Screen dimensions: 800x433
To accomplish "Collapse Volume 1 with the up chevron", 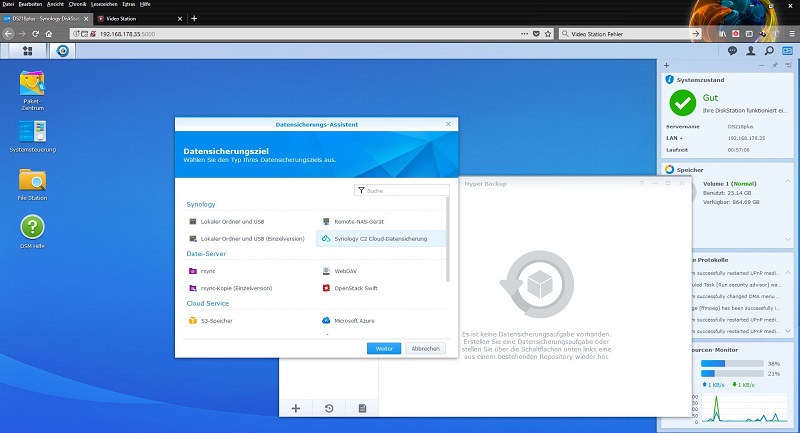I will [x=788, y=182].
